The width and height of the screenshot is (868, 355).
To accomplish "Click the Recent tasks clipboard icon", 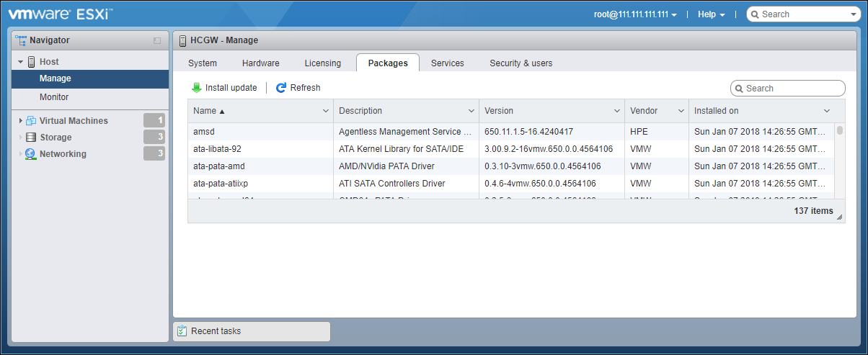I will 182,331.
